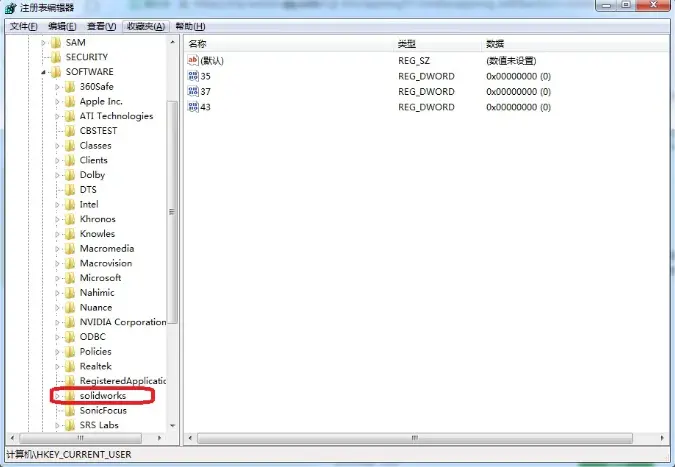Expand the Dolby key arrow

coord(57,175)
